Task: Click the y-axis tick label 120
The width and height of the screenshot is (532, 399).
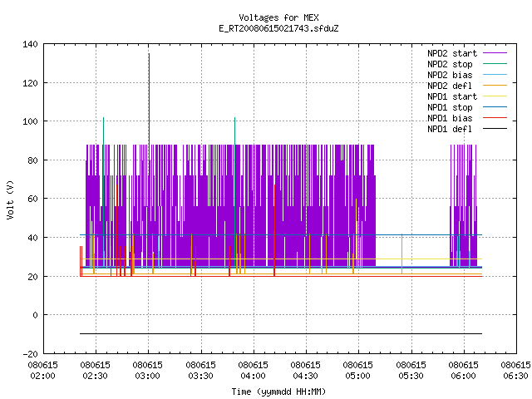Action: click(x=30, y=83)
